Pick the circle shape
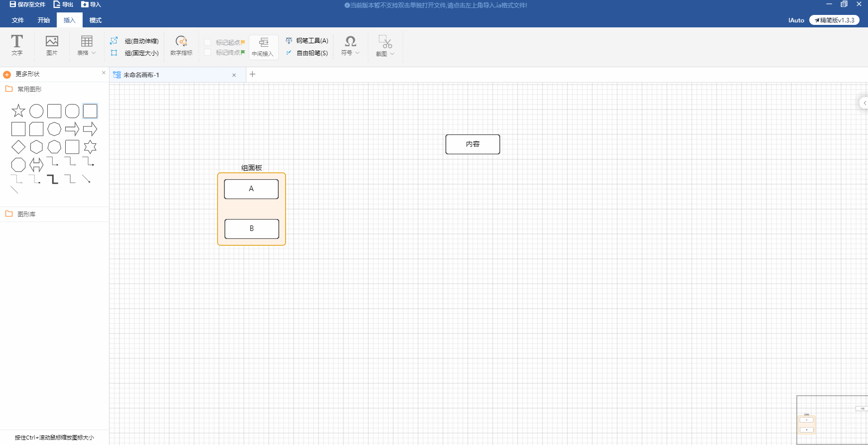Viewport: 868px width, 445px height. (x=36, y=111)
